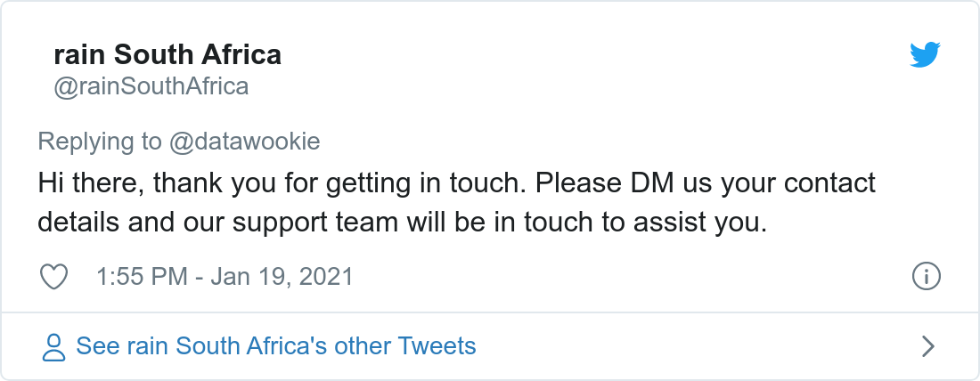Click the "Replying to" label
The width and height of the screenshot is (980, 381).
[x=100, y=142]
